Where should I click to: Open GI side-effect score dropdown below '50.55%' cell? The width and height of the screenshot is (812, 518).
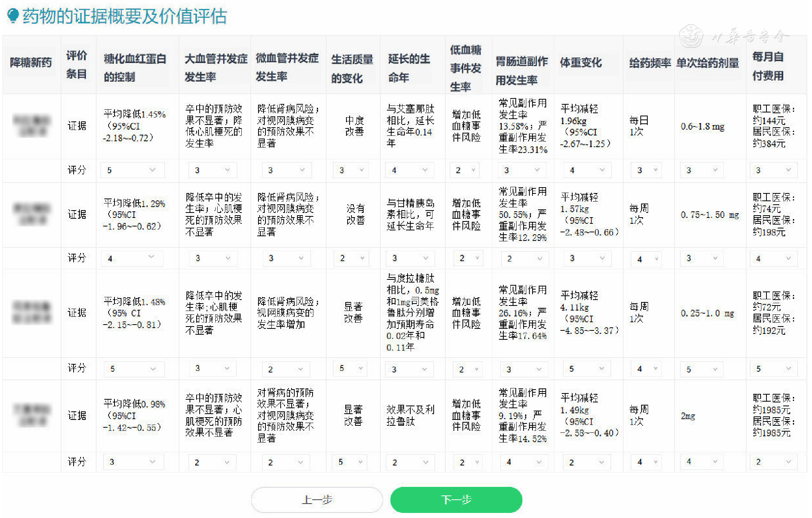click(525, 258)
